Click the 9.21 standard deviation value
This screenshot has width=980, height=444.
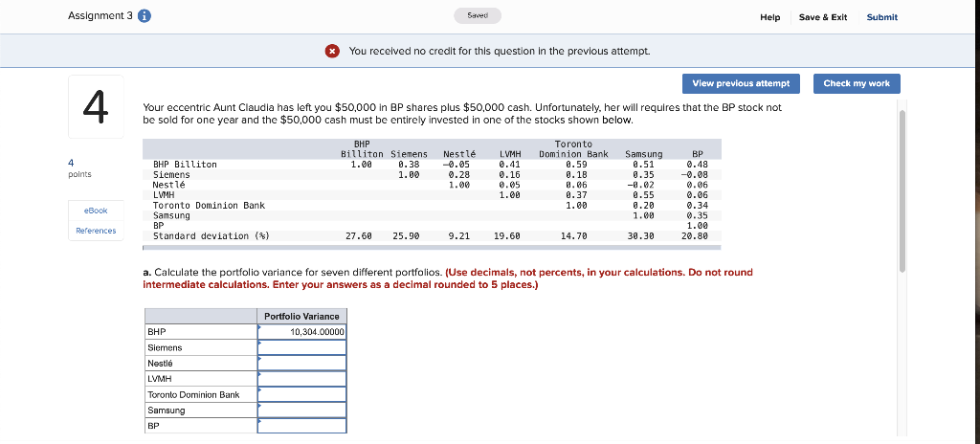pos(459,236)
